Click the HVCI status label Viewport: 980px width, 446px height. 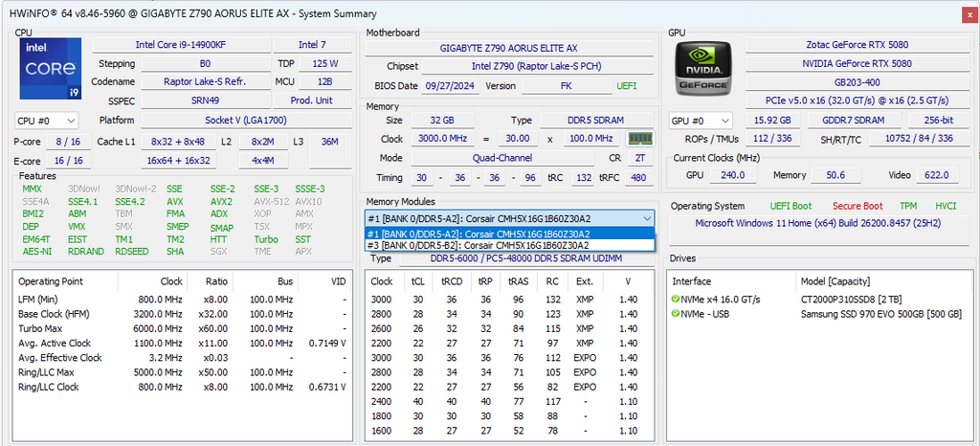(946, 206)
